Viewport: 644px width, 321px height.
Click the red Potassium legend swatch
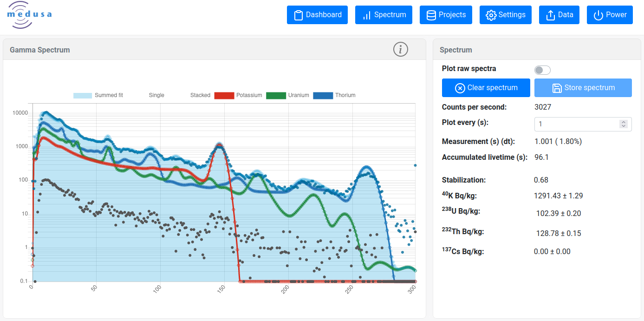[x=224, y=95]
